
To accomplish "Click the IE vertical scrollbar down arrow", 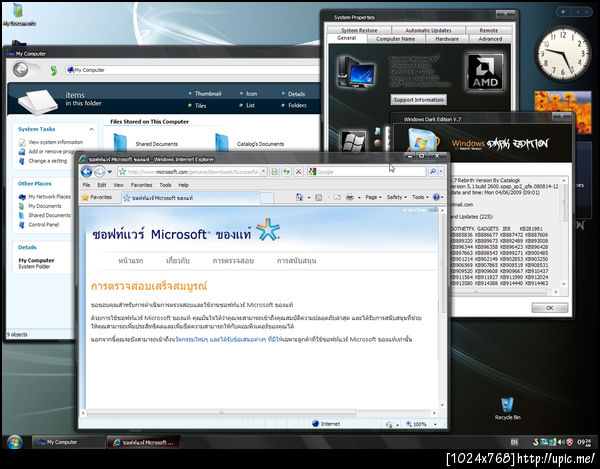I will [442, 405].
